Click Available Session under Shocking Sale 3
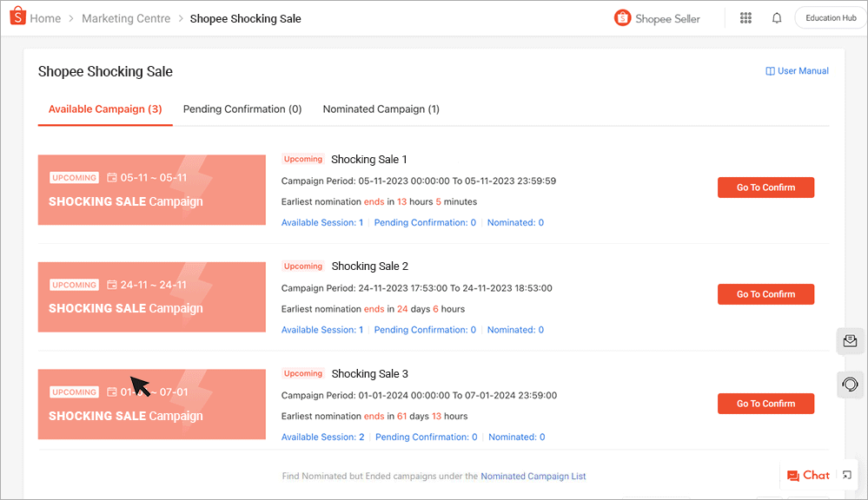868x500 pixels. [322, 437]
